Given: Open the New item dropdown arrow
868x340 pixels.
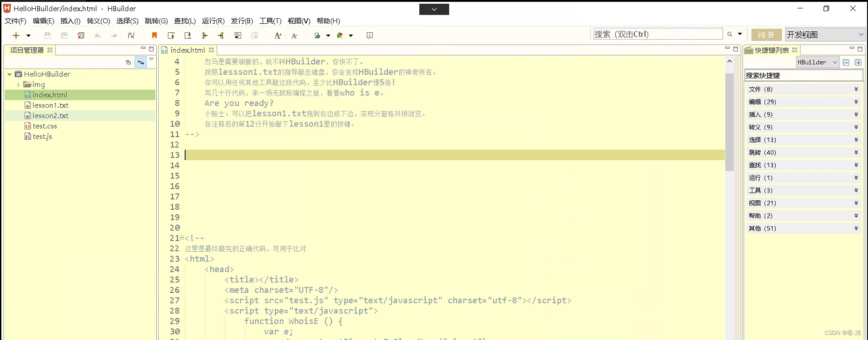Looking at the screenshot, I should coord(28,35).
